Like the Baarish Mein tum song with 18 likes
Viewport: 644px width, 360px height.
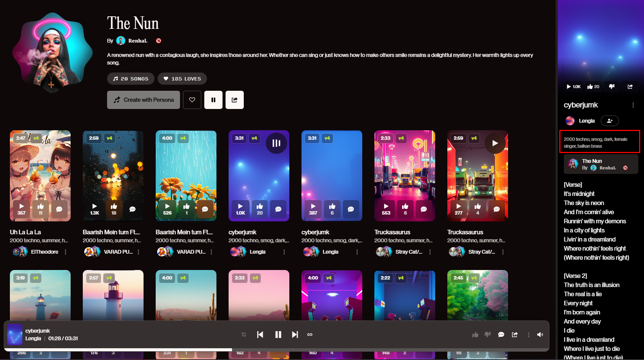[x=114, y=209]
